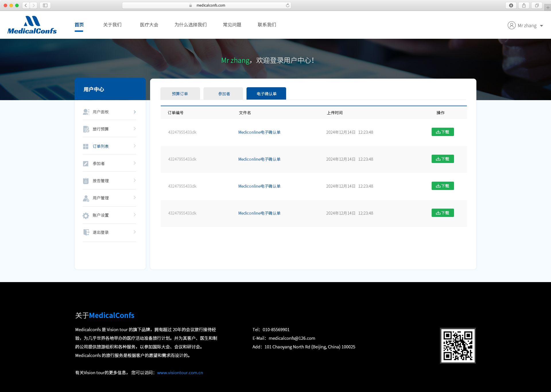
Task: Click the user avatar icon near Mr zhang
Action: click(511, 26)
